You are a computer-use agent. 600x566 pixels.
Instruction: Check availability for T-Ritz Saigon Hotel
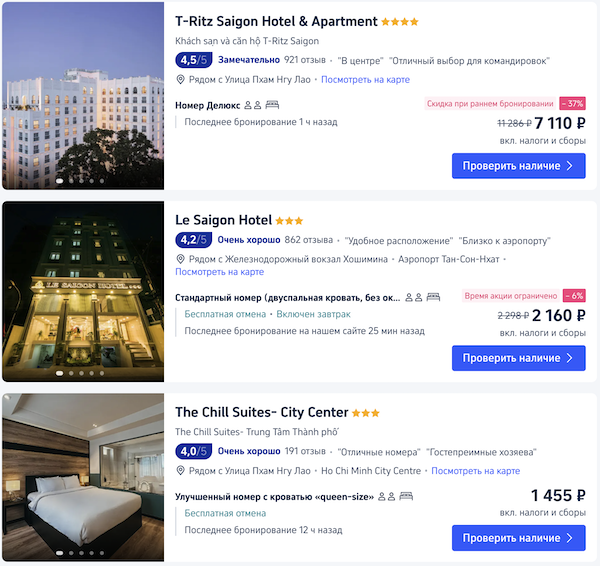(x=518, y=166)
